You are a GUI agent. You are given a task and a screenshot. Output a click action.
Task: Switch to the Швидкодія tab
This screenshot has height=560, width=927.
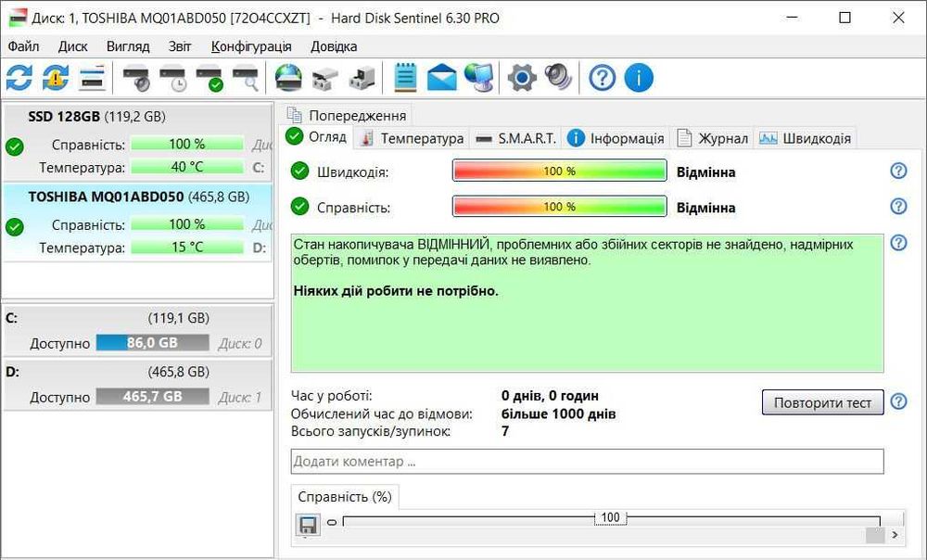point(806,138)
